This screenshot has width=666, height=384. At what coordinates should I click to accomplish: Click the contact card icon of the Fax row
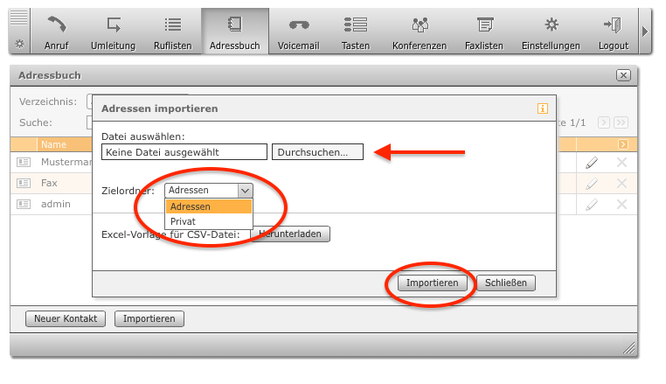click(23, 183)
